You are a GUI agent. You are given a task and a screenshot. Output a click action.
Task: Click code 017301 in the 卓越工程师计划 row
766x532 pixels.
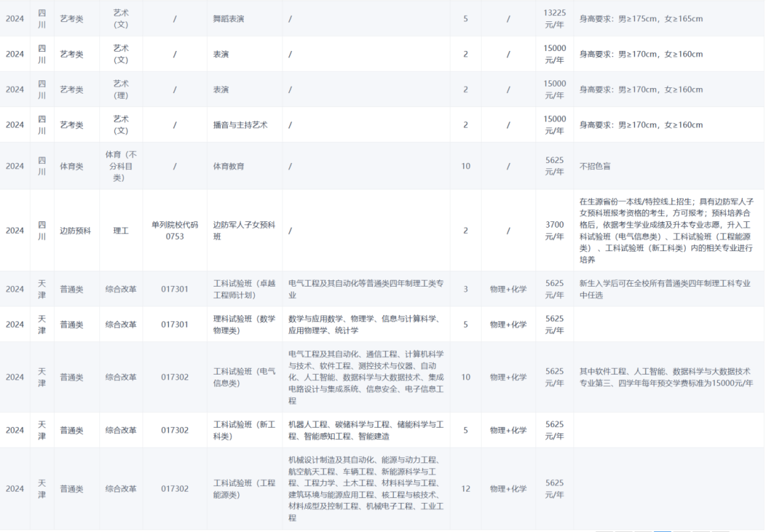click(x=174, y=289)
